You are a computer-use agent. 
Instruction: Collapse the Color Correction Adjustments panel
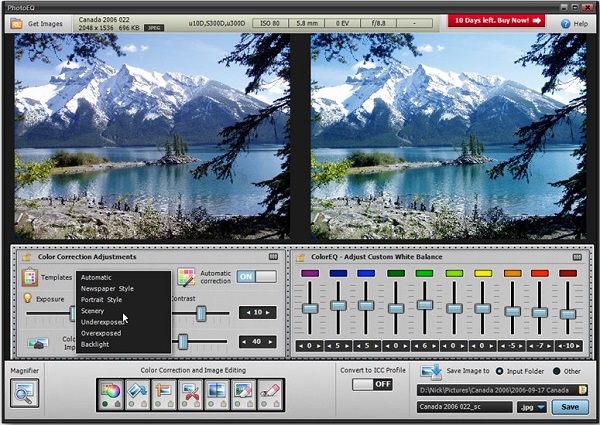coord(271,257)
